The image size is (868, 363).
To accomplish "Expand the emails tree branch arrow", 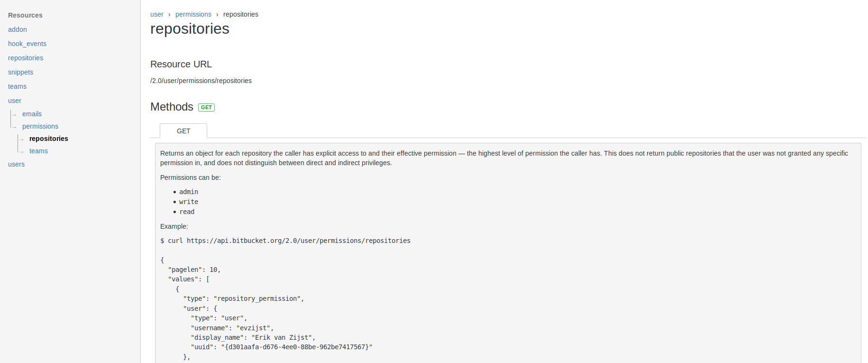I will [15, 114].
